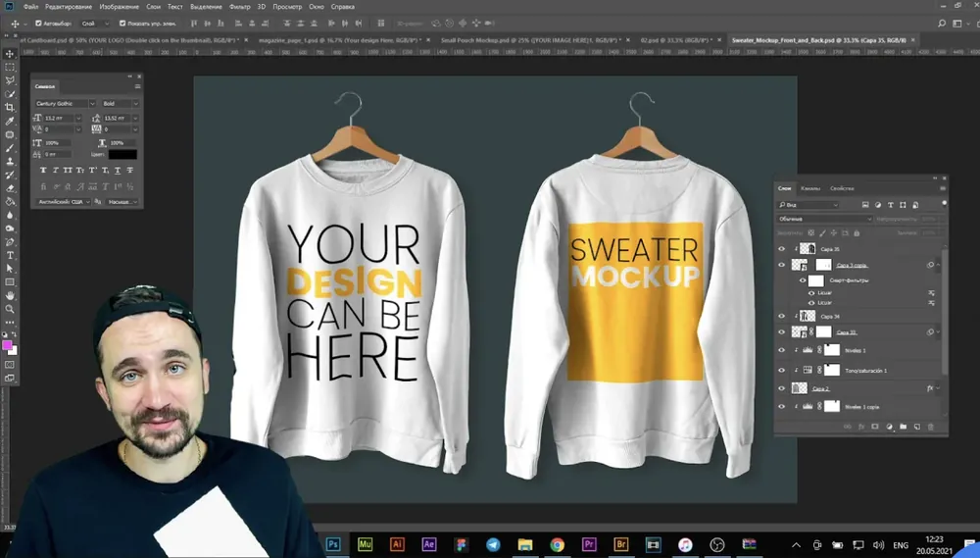The image size is (980, 558).
Task: Hide the Capa 2 layer
Action: tap(781, 388)
